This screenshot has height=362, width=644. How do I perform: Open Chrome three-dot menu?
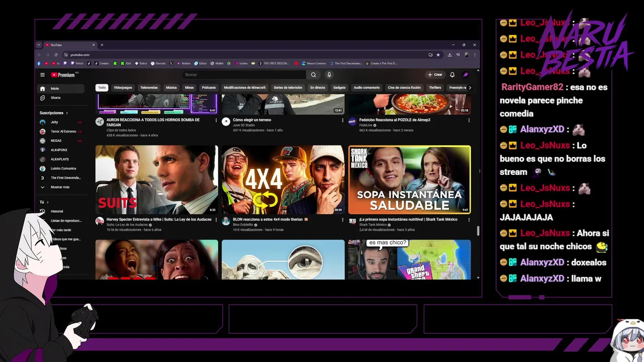474,55
